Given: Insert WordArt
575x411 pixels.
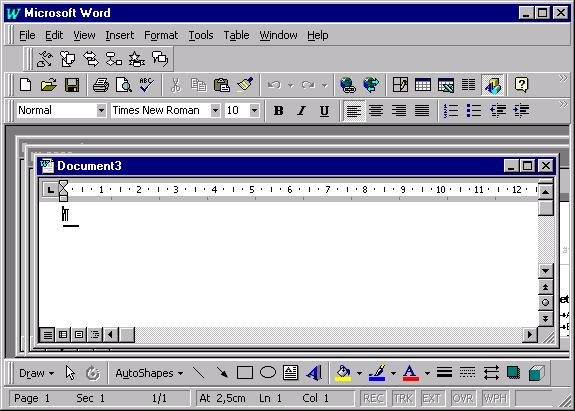Looking at the screenshot, I should point(314,373).
